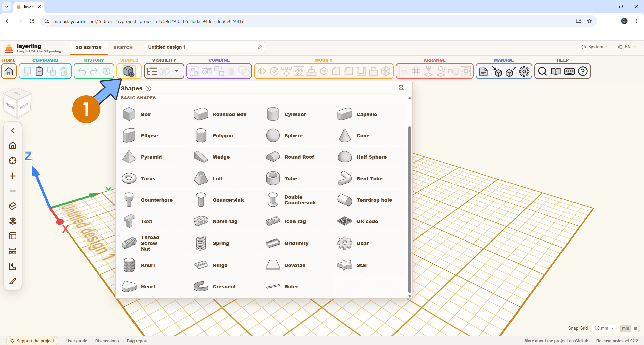
Task: Open the EN language dropdown
Action: [x=627, y=47]
